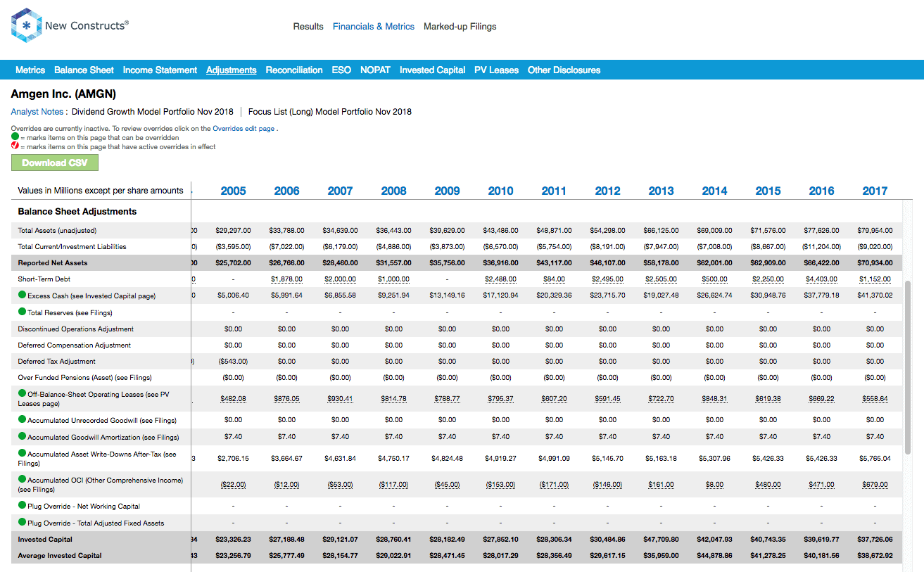Click the New Constructs logo icon
This screenshot has height=572, width=924.
26,26
